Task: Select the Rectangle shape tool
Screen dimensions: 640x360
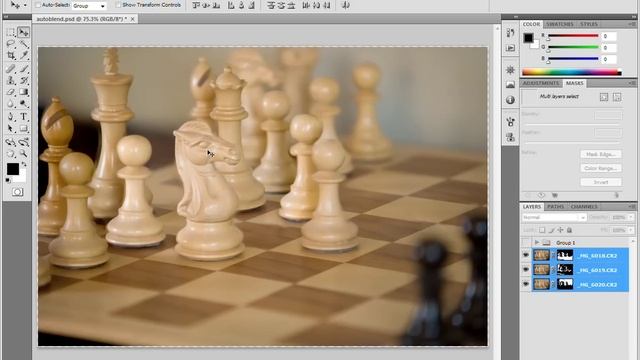Action: 24,129
